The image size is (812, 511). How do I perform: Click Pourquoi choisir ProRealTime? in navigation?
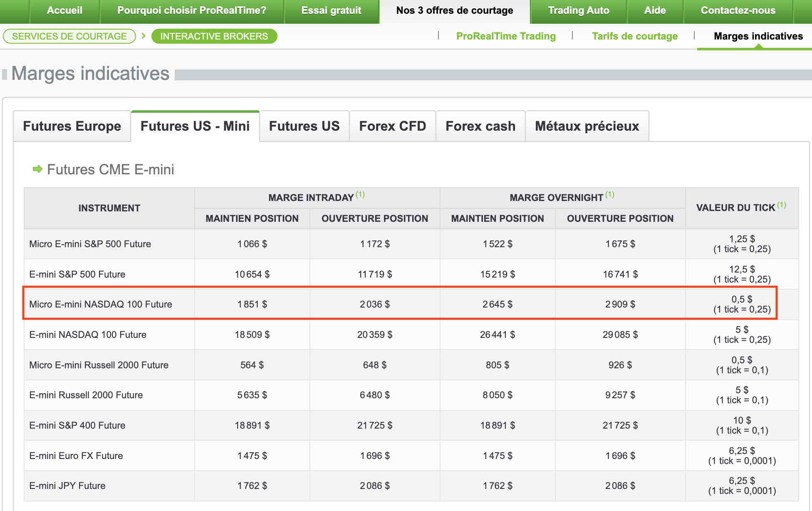click(x=192, y=11)
